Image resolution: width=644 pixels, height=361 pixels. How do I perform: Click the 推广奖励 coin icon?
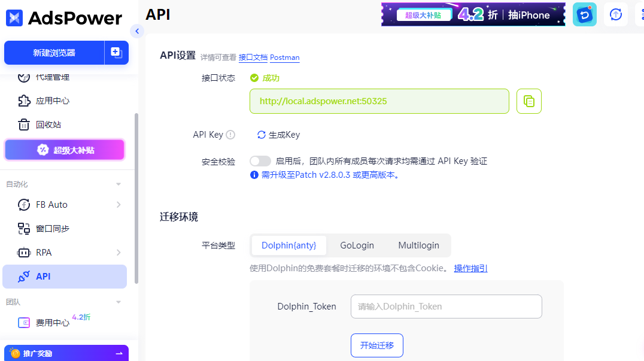pyautogui.click(x=15, y=353)
